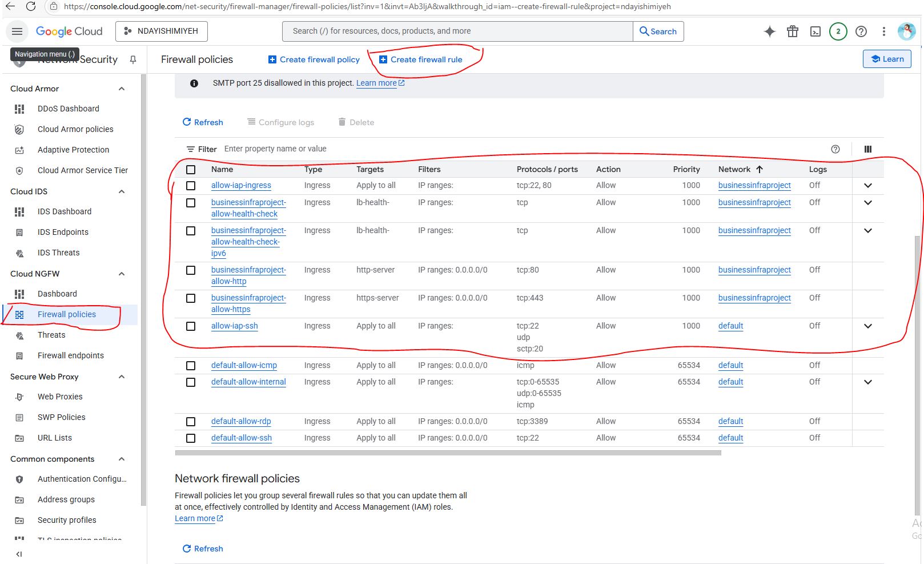Show filter help question mark icon
Screen dimensions: 924x564
pyautogui.click(x=835, y=149)
